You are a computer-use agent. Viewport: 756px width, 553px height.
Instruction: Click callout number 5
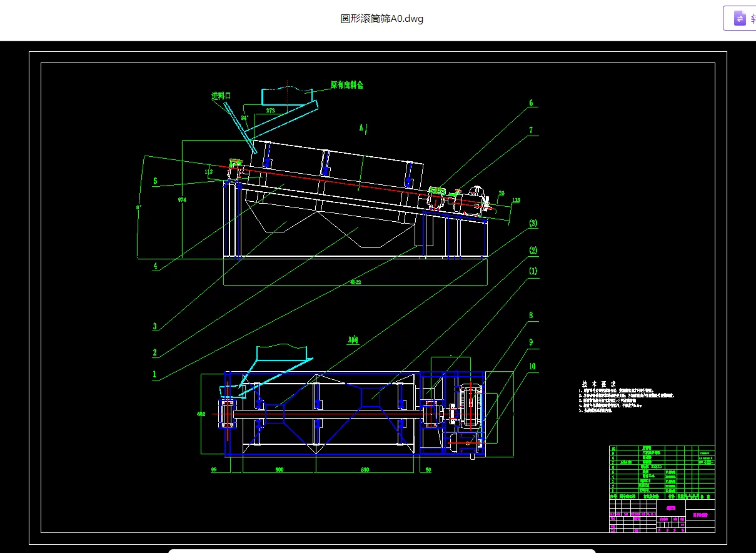[156, 182]
